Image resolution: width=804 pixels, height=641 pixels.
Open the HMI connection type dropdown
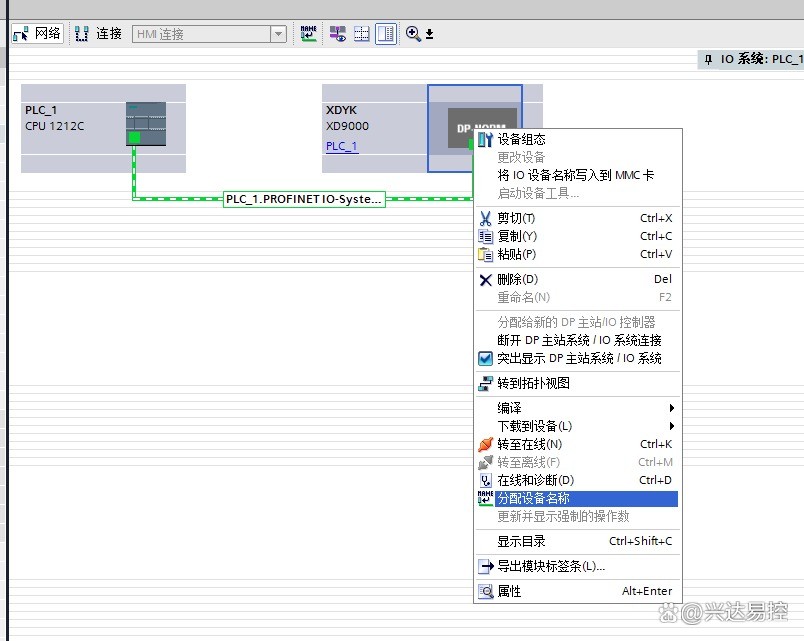tap(278, 34)
